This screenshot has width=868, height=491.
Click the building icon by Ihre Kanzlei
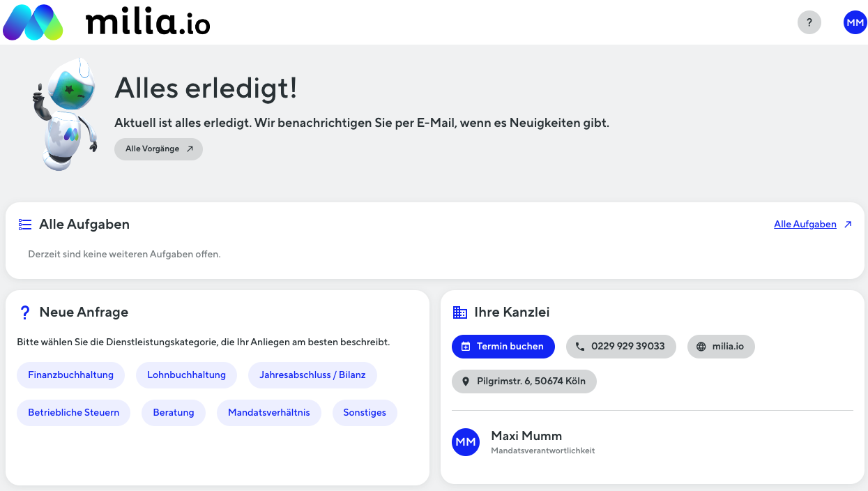460,312
